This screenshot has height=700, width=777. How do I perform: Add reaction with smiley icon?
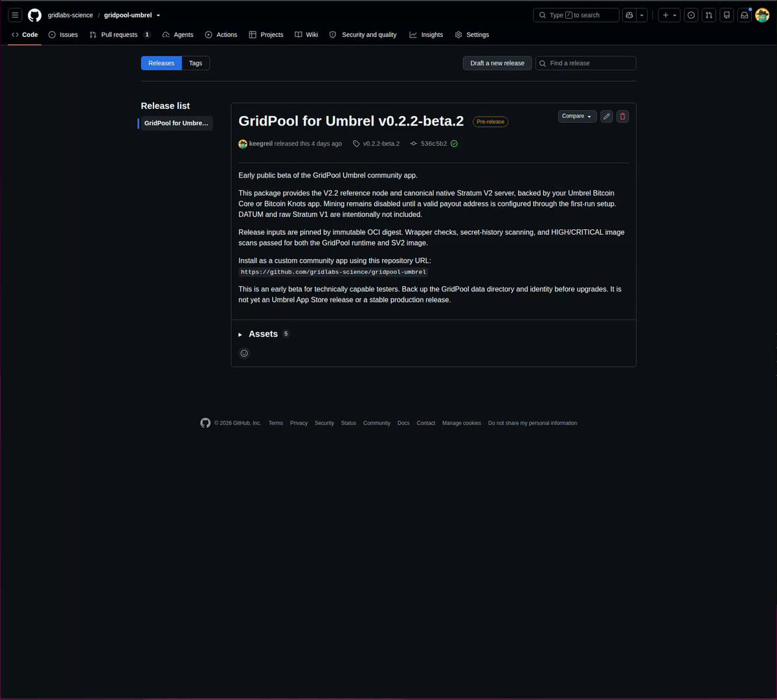pyautogui.click(x=244, y=353)
